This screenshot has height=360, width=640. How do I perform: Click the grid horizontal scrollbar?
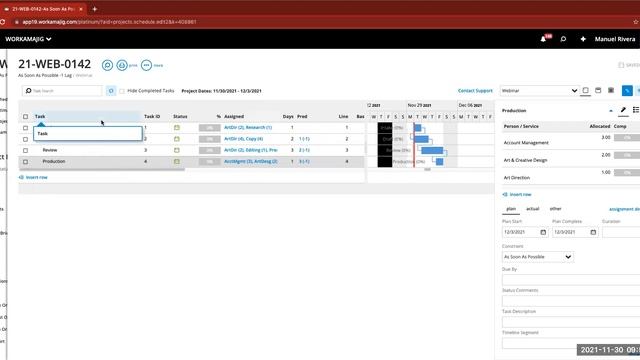click(x=102, y=169)
